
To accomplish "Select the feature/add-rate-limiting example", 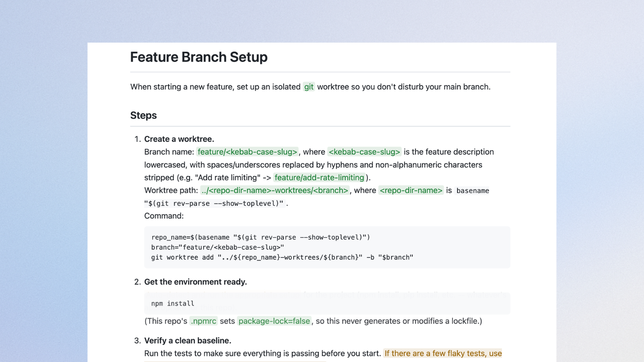I will pyautogui.click(x=319, y=178).
